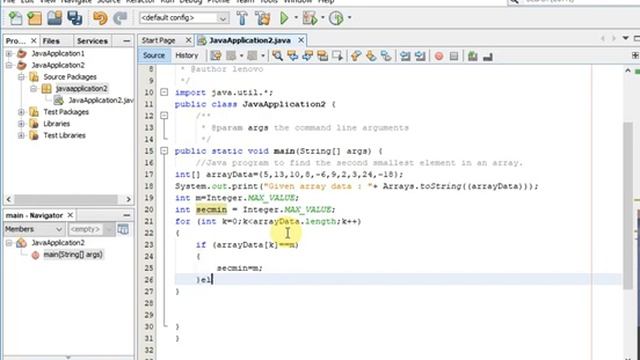Click the Next Bookmark icon
The width and height of the screenshot is (640, 360).
(x=371, y=56)
